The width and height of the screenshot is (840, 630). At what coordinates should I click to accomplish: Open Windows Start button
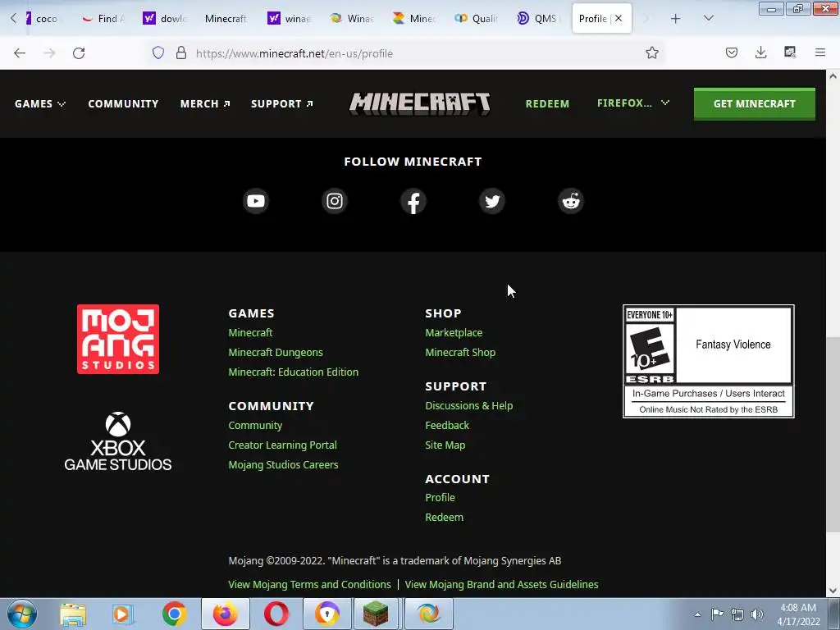pos(21,614)
